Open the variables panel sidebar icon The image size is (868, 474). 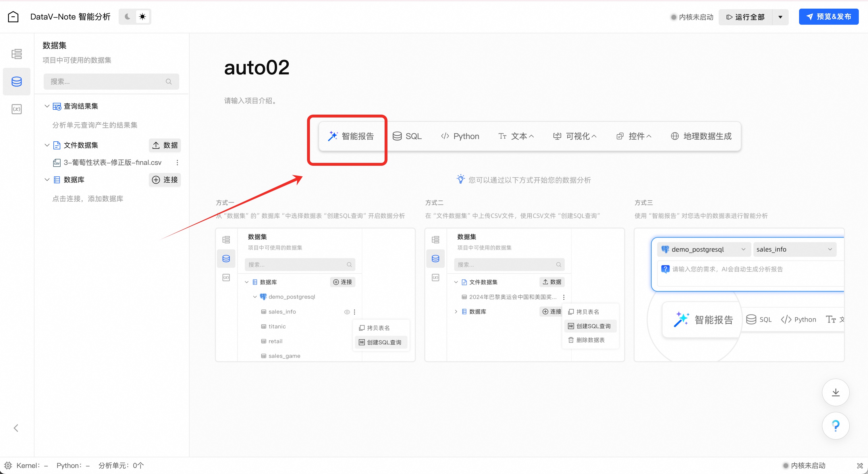[16, 109]
